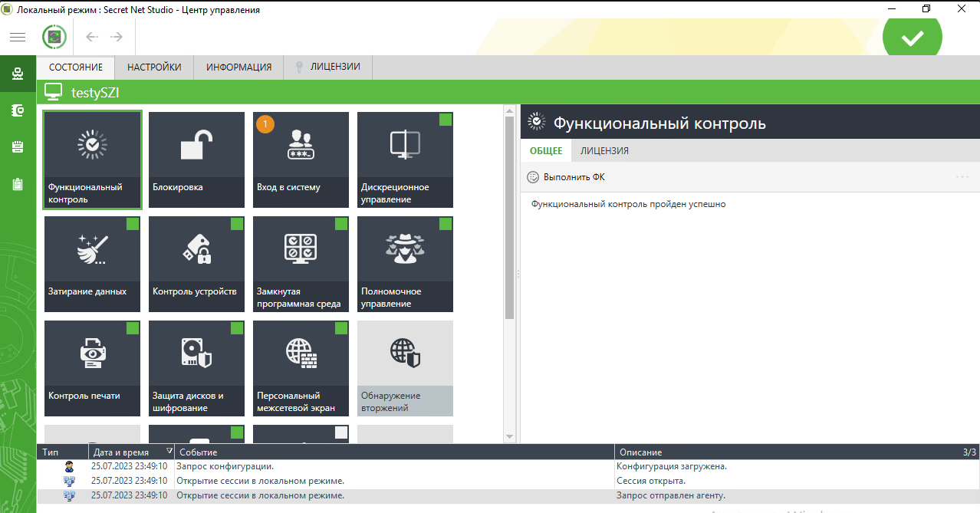This screenshot has height=513, width=980.
Task: Select the Контроль устройств tile
Action: click(196, 265)
